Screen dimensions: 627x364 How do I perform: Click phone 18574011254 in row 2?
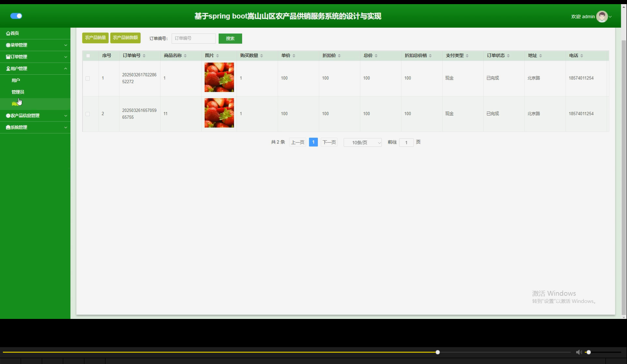point(581,114)
